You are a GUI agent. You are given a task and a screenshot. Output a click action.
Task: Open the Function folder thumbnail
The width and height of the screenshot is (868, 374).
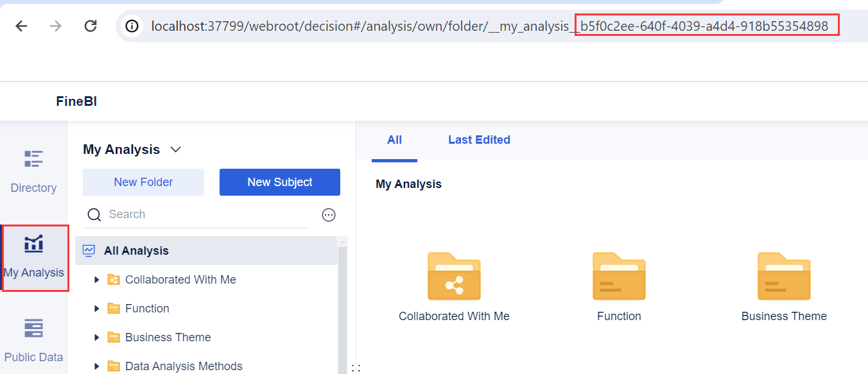pos(619,276)
